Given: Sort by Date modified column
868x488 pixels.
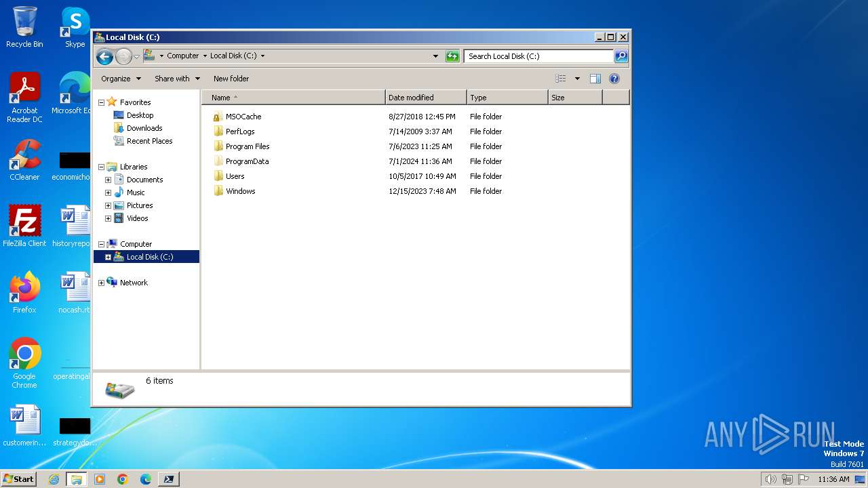Looking at the screenshot, I should coord(426,98).
